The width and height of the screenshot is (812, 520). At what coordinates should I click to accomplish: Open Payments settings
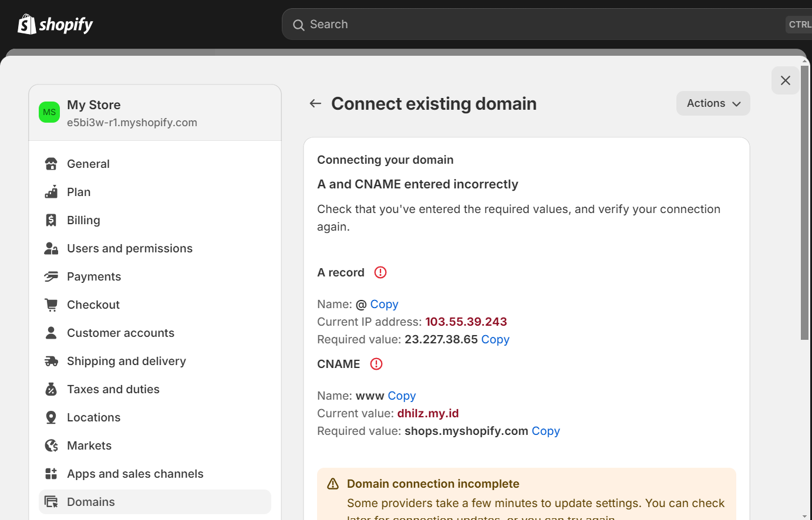coord(155,276)
